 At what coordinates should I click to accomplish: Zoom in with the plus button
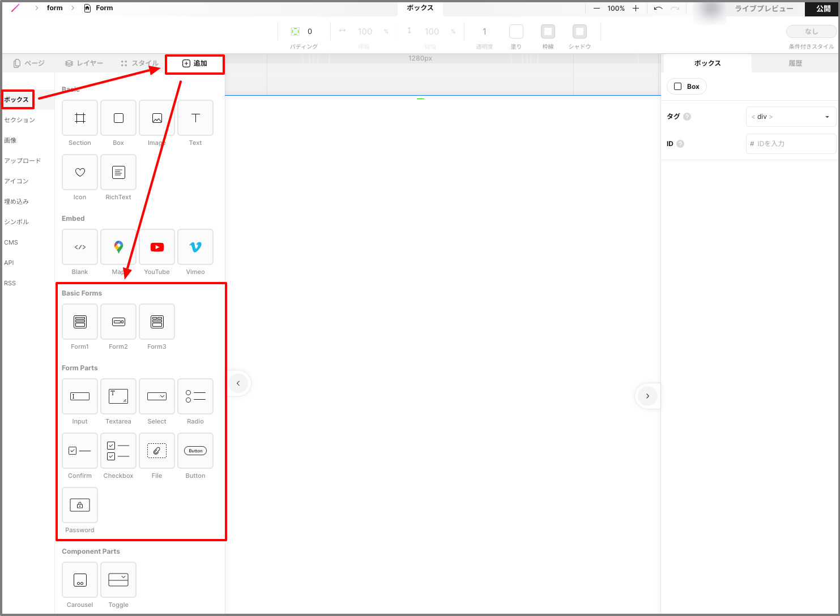click(x=636, y=8)
